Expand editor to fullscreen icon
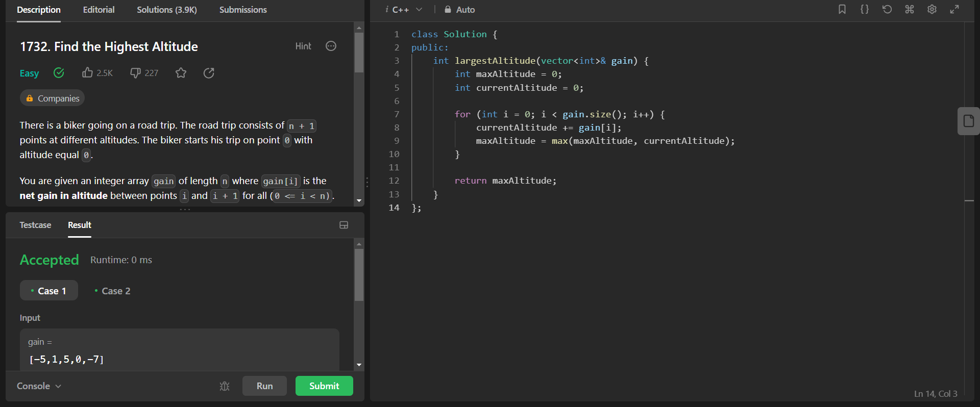Screen dimensions: 980x407 [x=954, y=9]
